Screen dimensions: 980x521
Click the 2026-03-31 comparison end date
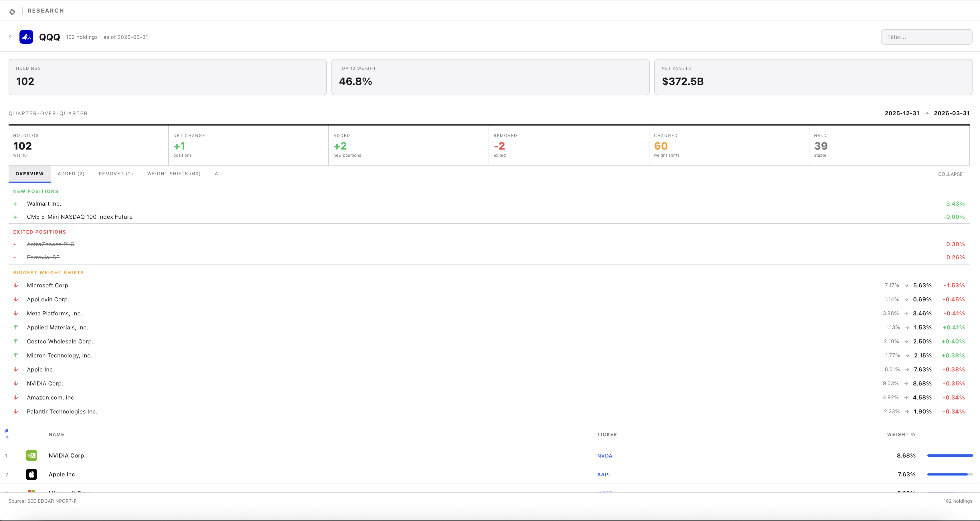(951, 113)
